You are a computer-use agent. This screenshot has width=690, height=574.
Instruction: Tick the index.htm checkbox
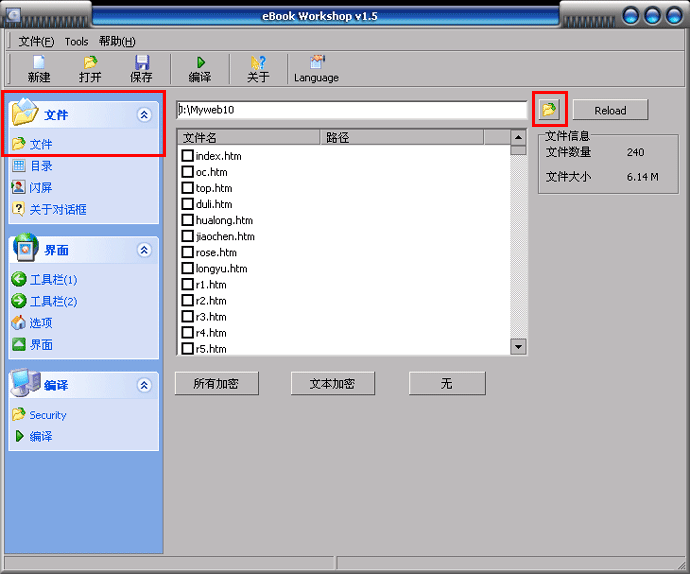187,156
